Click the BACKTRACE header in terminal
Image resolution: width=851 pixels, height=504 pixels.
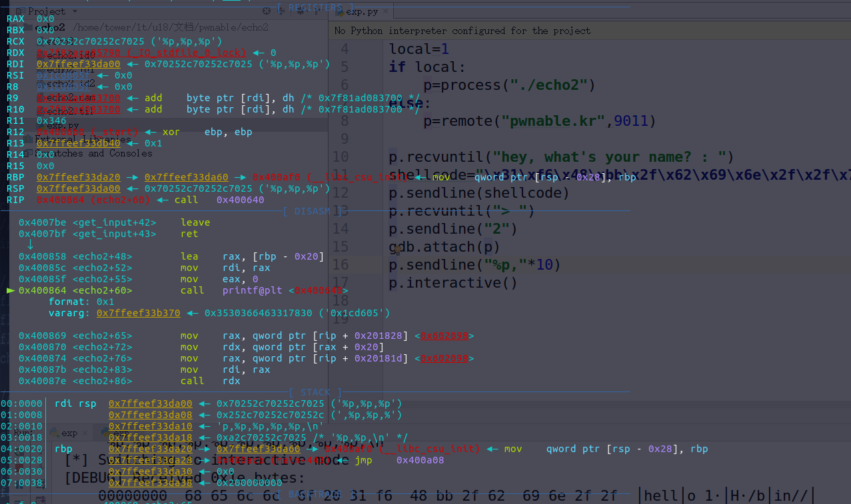pos(315,494)
